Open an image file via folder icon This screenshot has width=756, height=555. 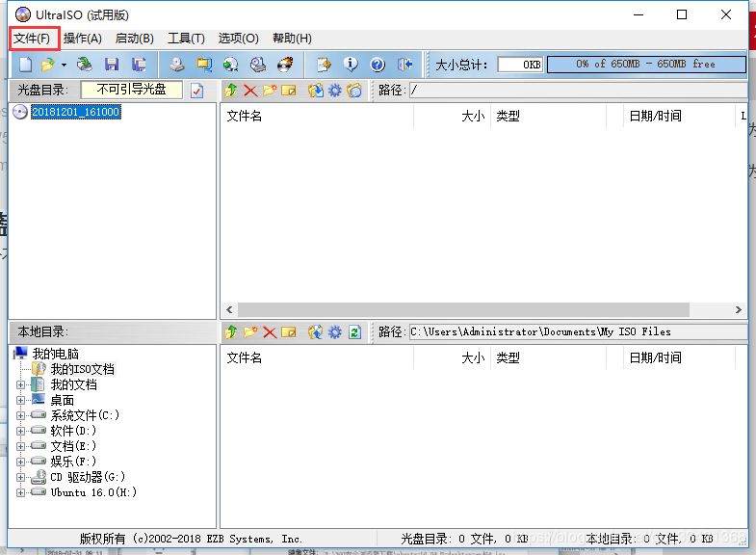click(48, 65)
